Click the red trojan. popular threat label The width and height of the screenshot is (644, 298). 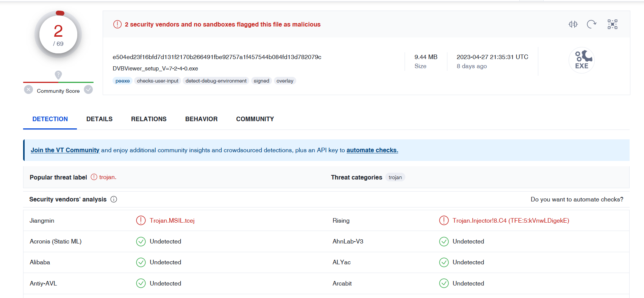(x=108, y=177)
